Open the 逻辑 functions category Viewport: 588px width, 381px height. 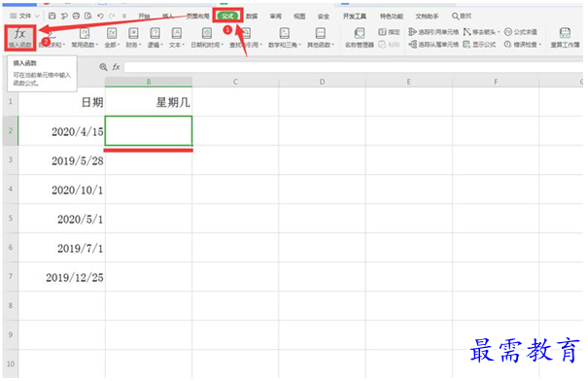155,38
